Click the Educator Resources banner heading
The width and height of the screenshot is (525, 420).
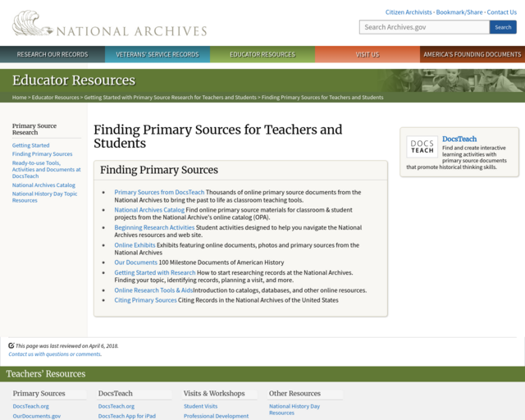pos(74,80)
